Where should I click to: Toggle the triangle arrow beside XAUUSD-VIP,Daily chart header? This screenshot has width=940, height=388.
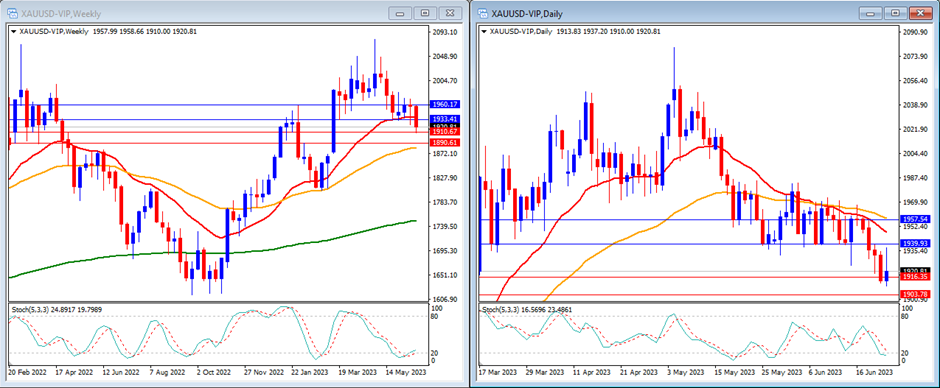(484, 31)
